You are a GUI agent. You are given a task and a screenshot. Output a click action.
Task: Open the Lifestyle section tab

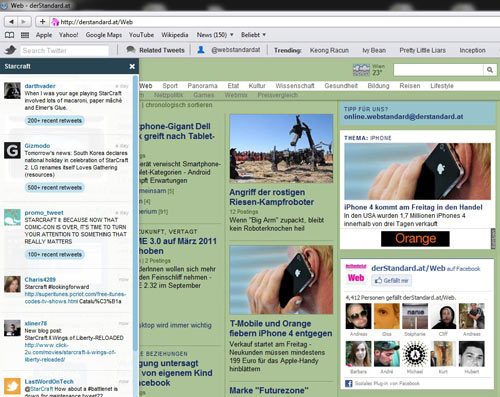(442, 86)
